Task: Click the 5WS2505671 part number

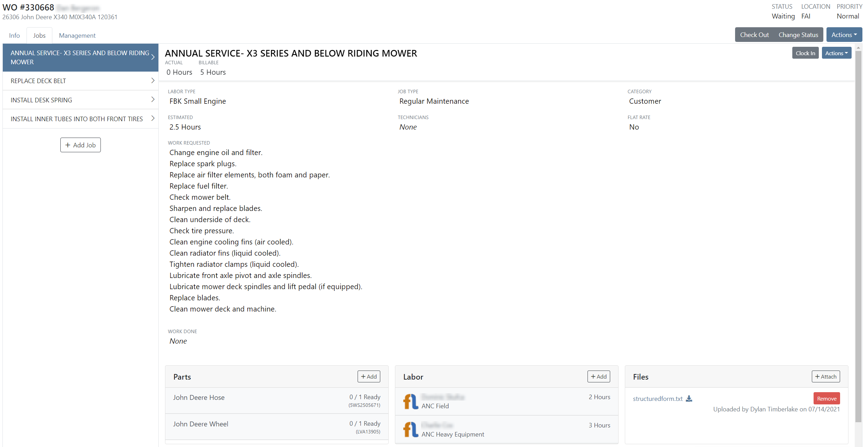Action: [364, 405]
